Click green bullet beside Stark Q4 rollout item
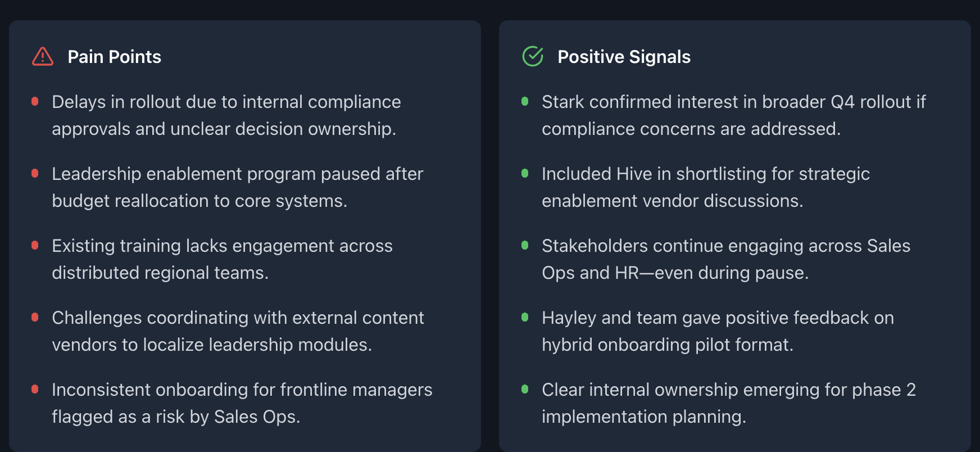 [525, 101]
